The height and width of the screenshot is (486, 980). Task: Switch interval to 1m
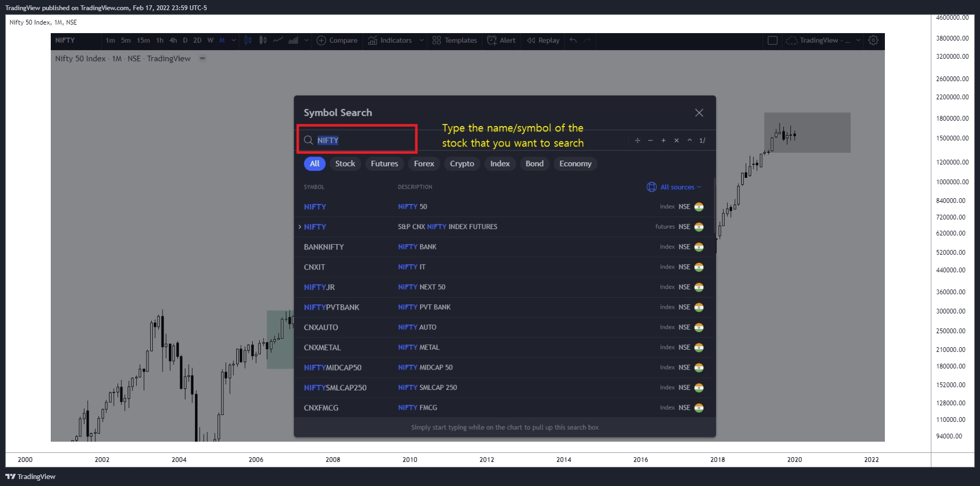pyautogui.click(x=110, y=40)
